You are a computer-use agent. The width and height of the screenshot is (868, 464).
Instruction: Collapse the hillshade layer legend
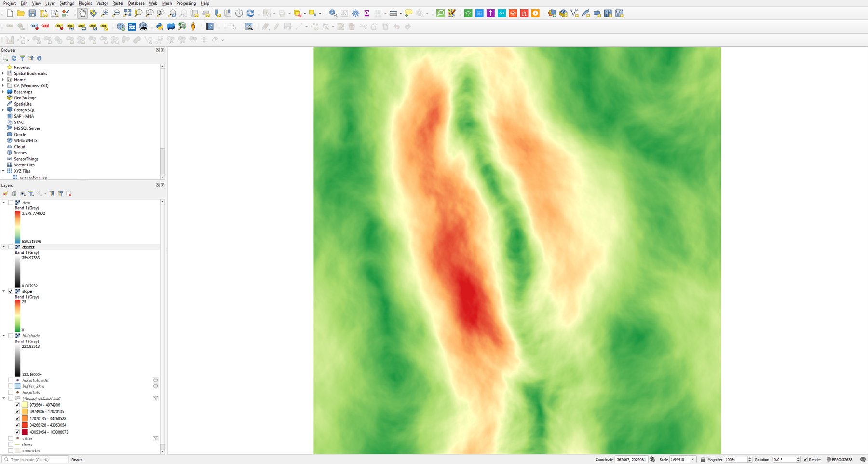tap(4, 336)
